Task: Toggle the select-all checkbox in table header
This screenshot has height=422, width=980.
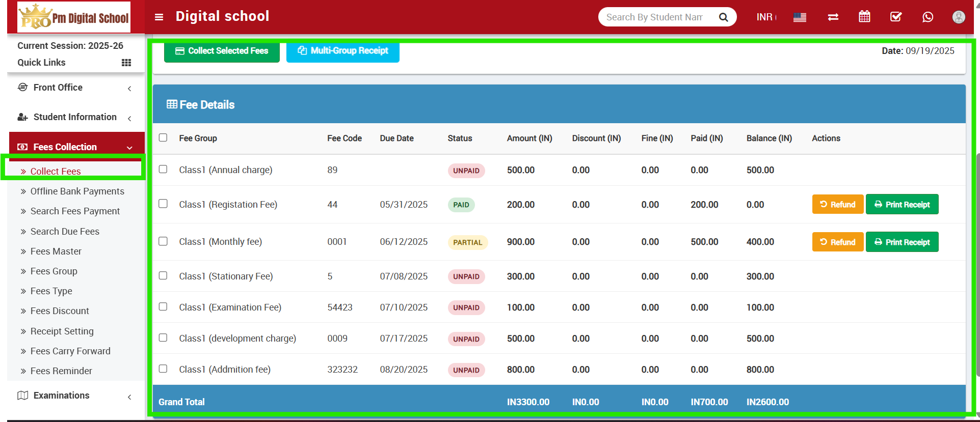Action: pyautogui.click(x=163, y=137)
